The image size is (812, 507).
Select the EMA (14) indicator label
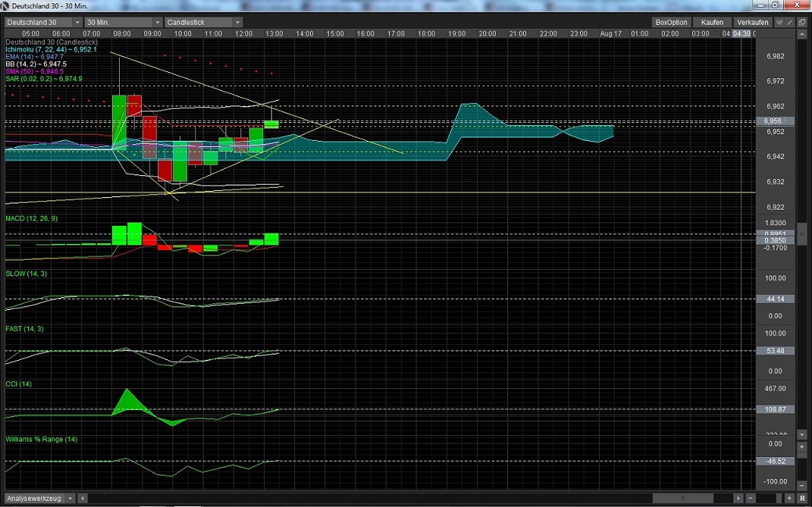coord(34,56)
